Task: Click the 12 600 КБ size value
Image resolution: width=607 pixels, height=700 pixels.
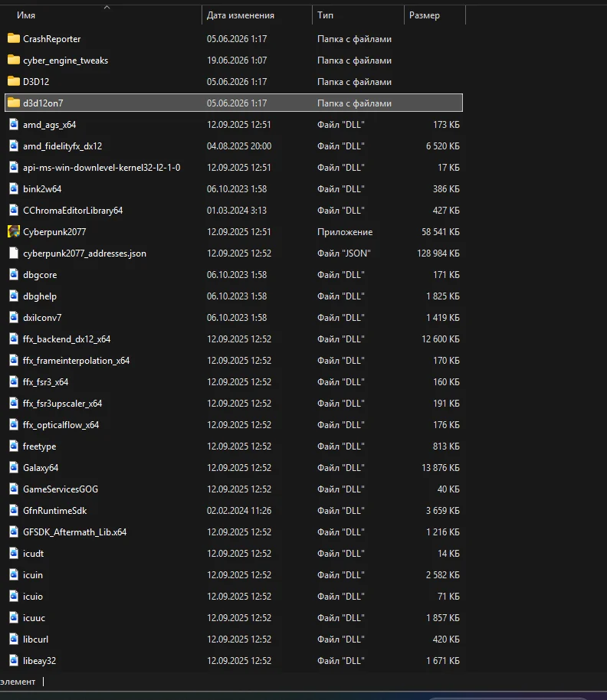Action: (x=441, y=339)
